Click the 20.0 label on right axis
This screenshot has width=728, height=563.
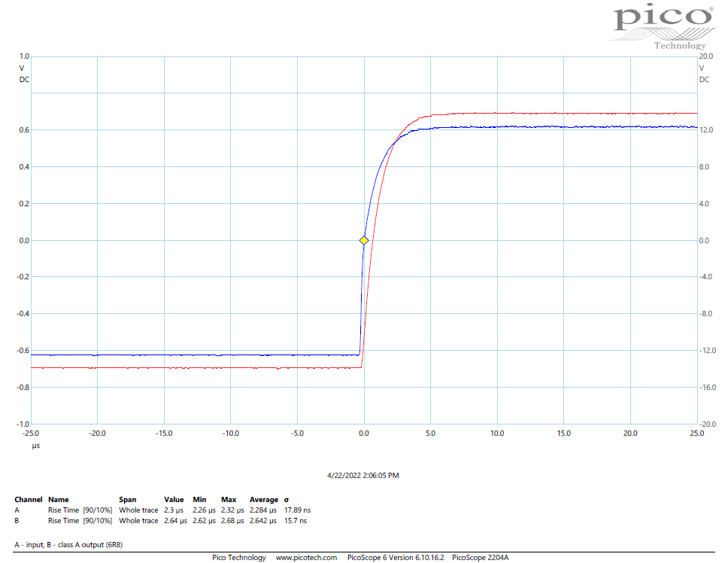(x=705, y=56)
